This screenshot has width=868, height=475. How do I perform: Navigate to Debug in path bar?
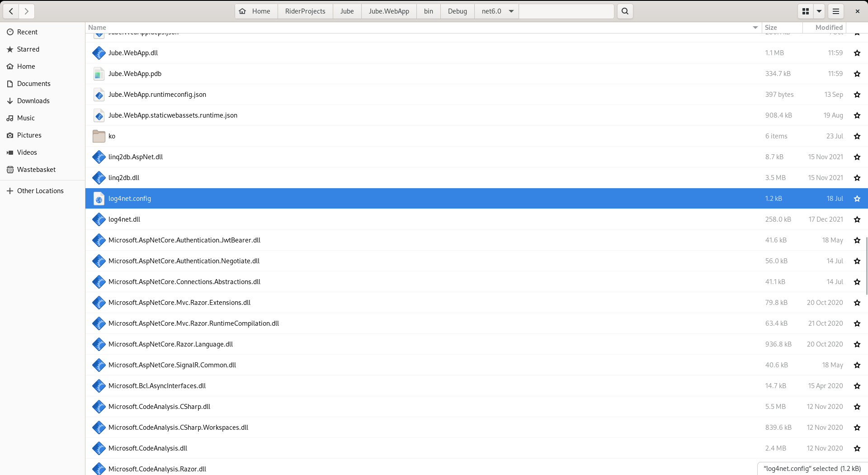[x=458, y=11]
